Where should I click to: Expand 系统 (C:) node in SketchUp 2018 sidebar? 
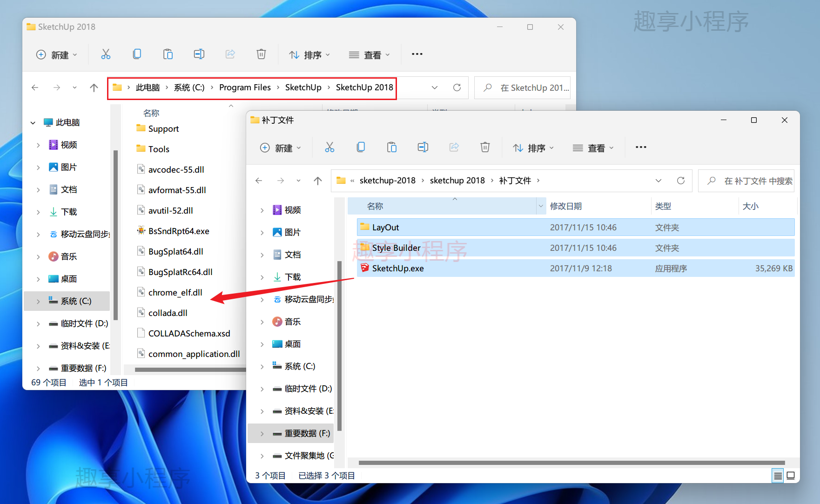[38, 302]
